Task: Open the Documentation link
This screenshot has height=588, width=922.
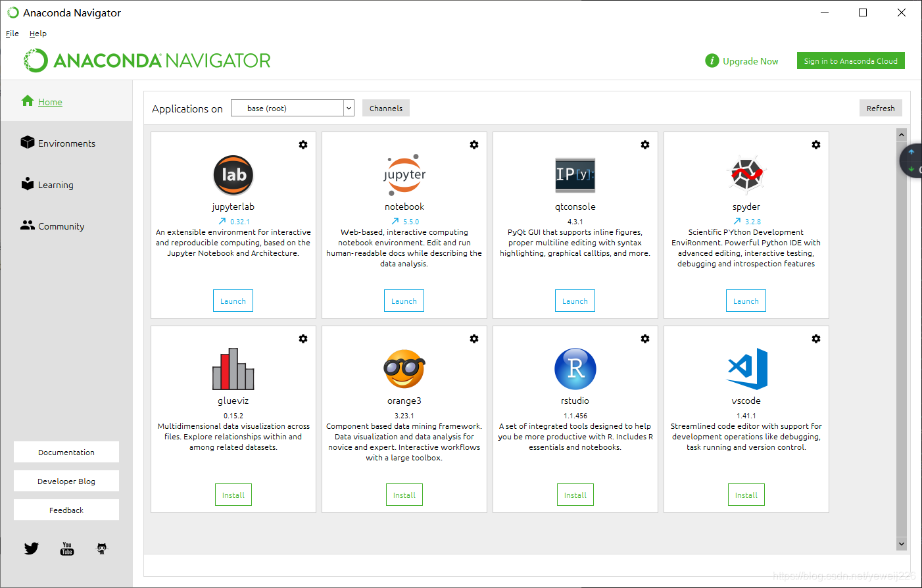Action: [x=66, y=452]
